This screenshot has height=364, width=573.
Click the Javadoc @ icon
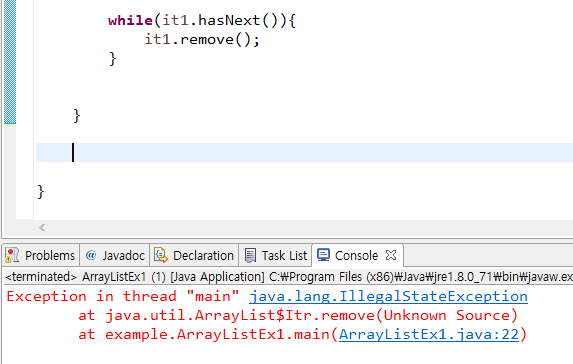(x=90, y=255)
